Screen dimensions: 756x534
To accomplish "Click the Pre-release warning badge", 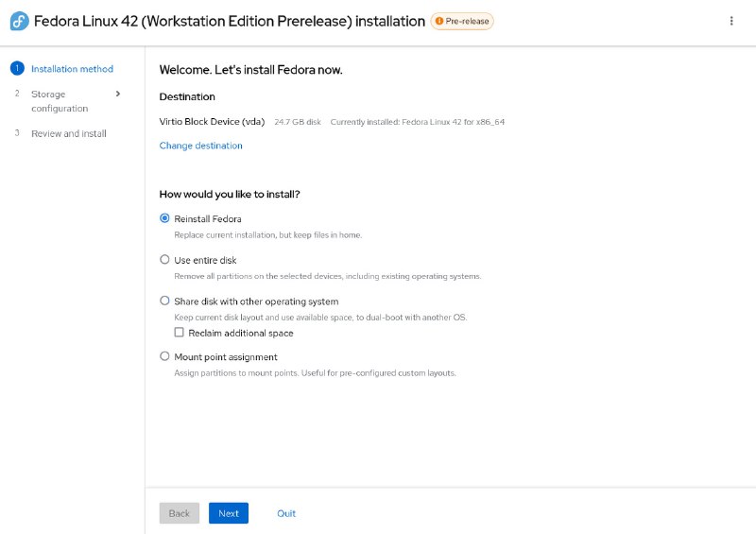I will (462, 21).
